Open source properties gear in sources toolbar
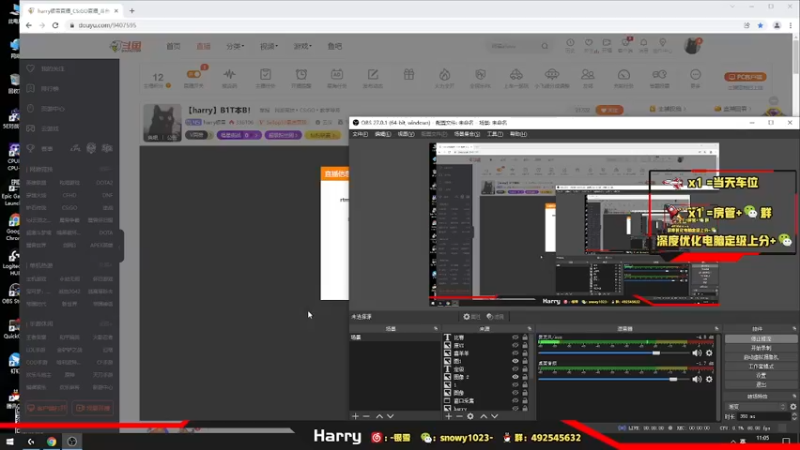Viewport: 800px width, 450px height. point(470,416)
